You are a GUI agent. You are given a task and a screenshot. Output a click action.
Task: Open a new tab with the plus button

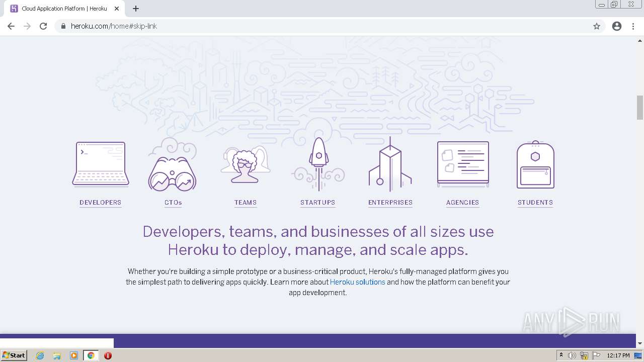click(136, 9)
